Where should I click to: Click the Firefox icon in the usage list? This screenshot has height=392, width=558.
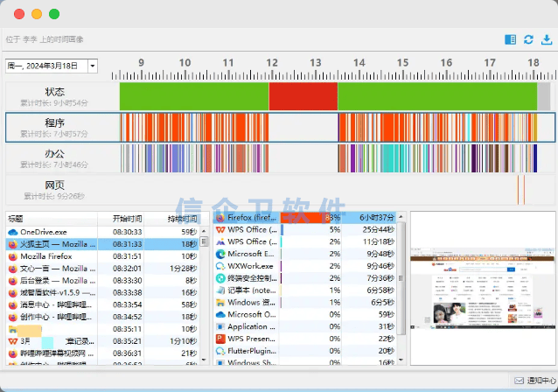point(220,217)
